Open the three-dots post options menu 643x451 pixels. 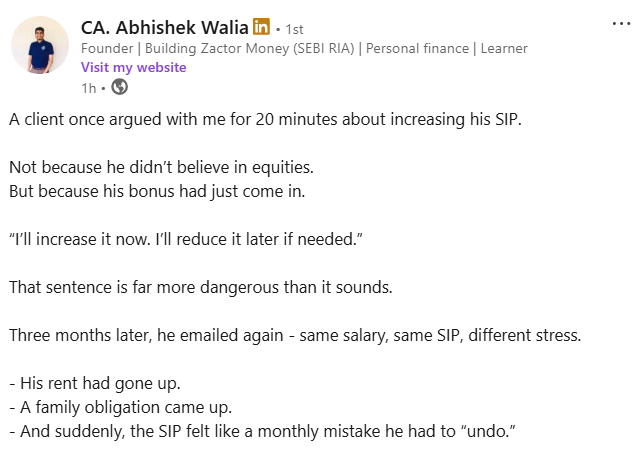point(621,24)
